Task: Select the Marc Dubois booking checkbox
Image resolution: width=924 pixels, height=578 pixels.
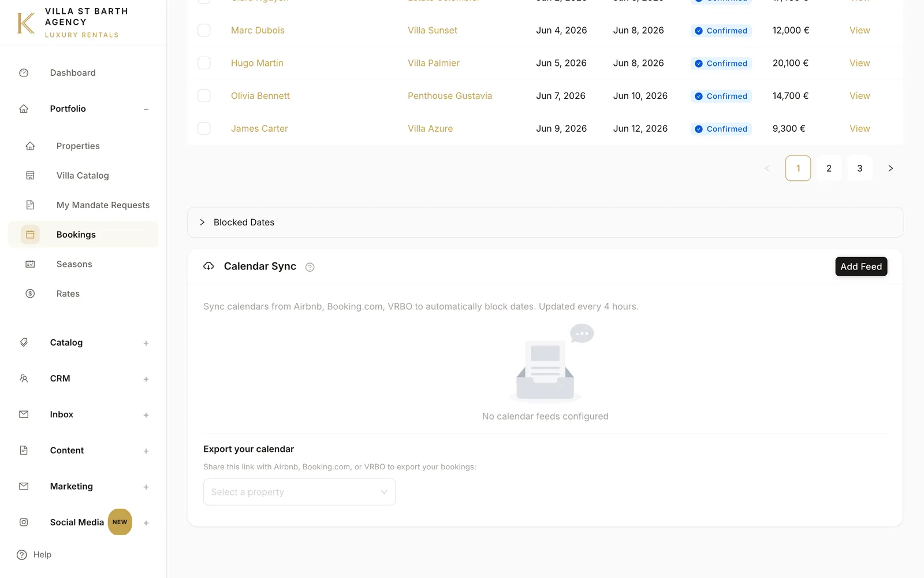Action: (204, 30)
